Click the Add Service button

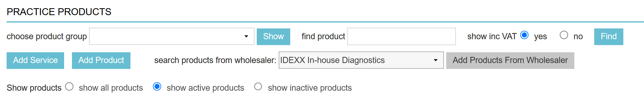pos(35,60)
